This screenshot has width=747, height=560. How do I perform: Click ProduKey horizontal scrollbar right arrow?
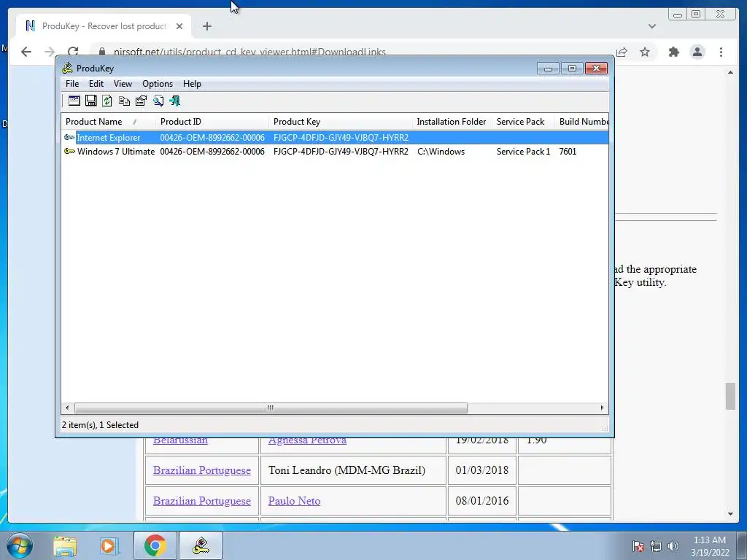click(602, 408)
